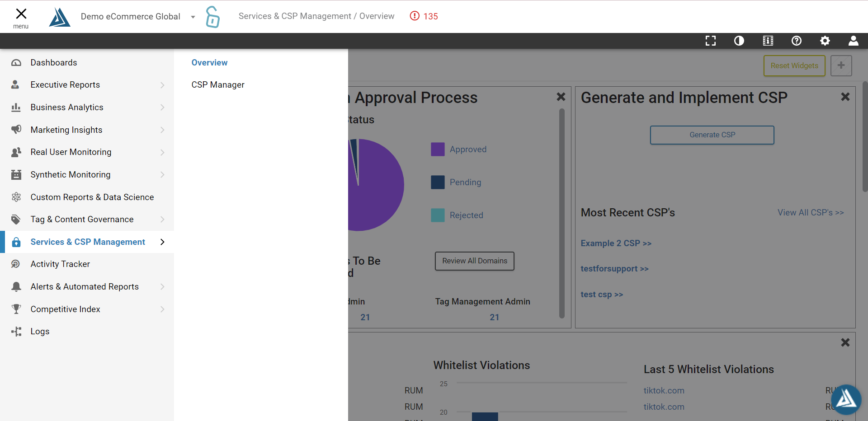Open the user profile icon

(854, 41)
